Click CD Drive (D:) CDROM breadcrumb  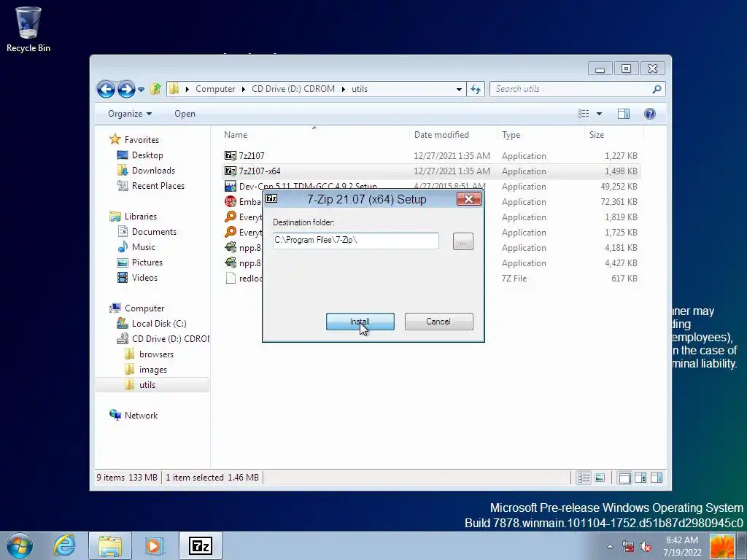[293, 89]
